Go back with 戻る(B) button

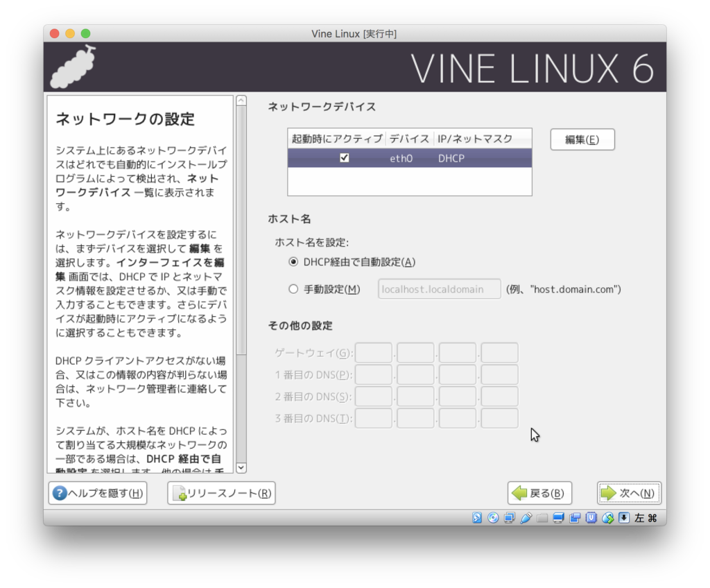pos(539,493)
